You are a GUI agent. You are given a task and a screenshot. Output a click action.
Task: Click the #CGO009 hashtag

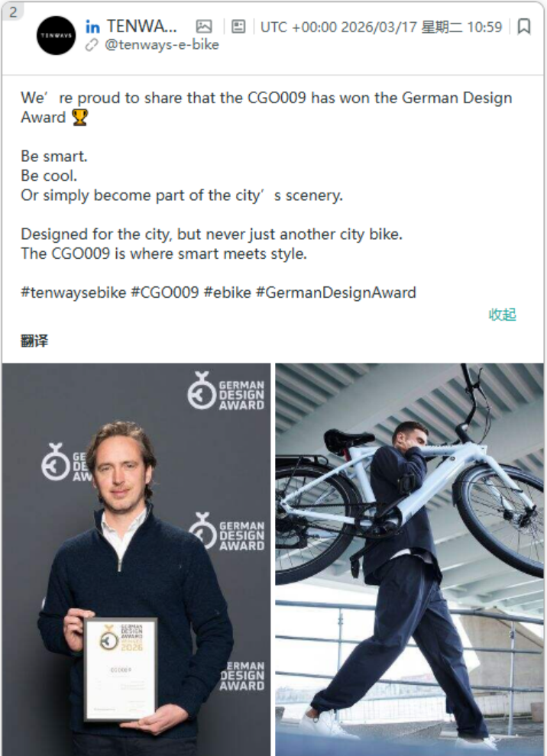pos(164,292)
